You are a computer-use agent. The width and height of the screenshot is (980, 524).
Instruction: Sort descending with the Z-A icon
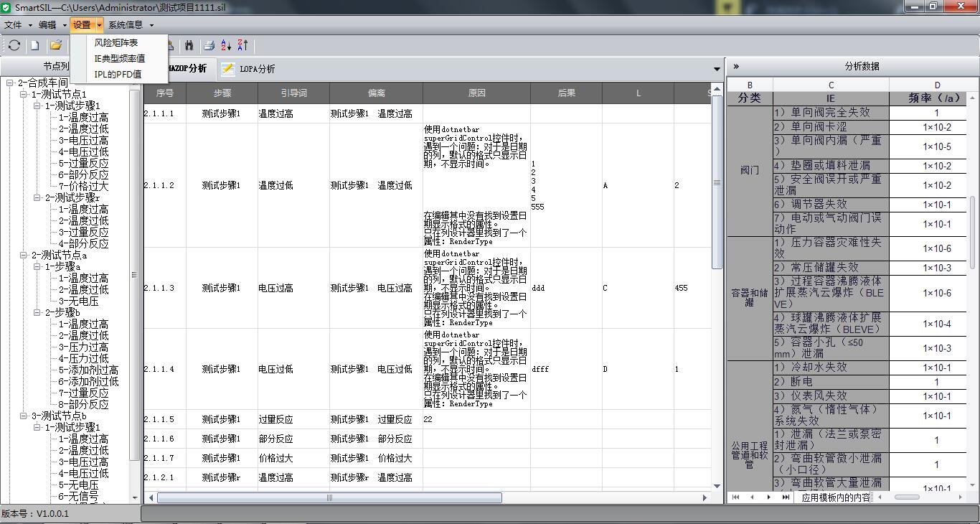point(242,46)
